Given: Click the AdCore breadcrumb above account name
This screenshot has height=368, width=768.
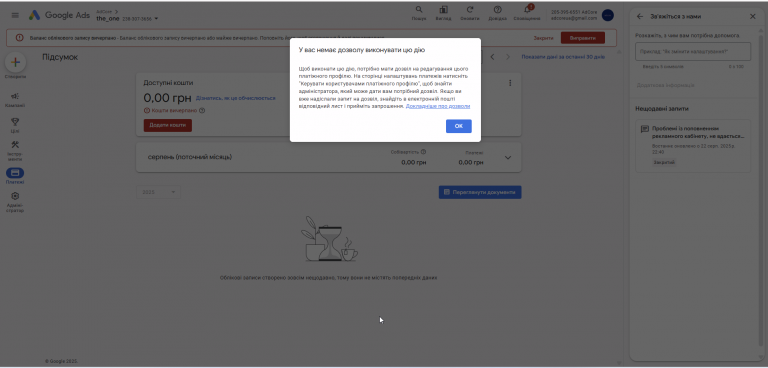Looking at the screenshot, I should coord(105,11).
